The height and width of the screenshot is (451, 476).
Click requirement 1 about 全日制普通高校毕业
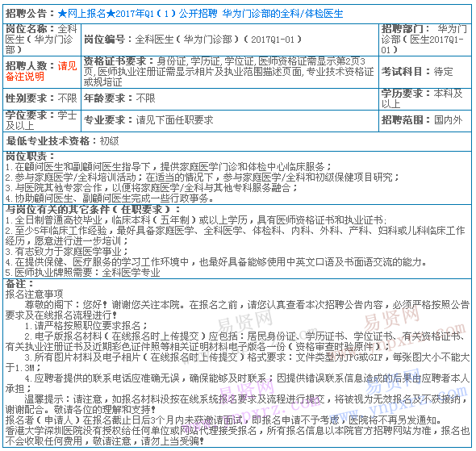(x=196, y=219)
